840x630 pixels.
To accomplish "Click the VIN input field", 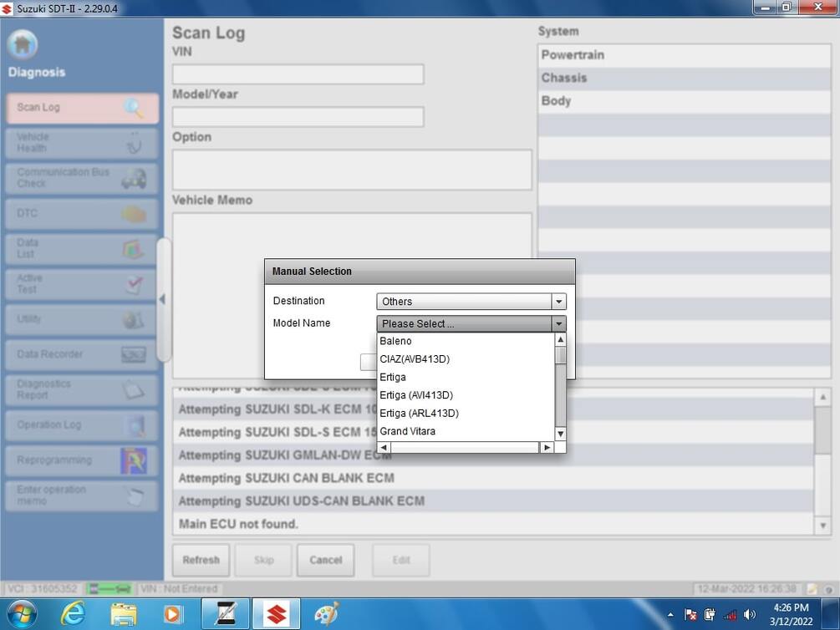I will 298,74.
